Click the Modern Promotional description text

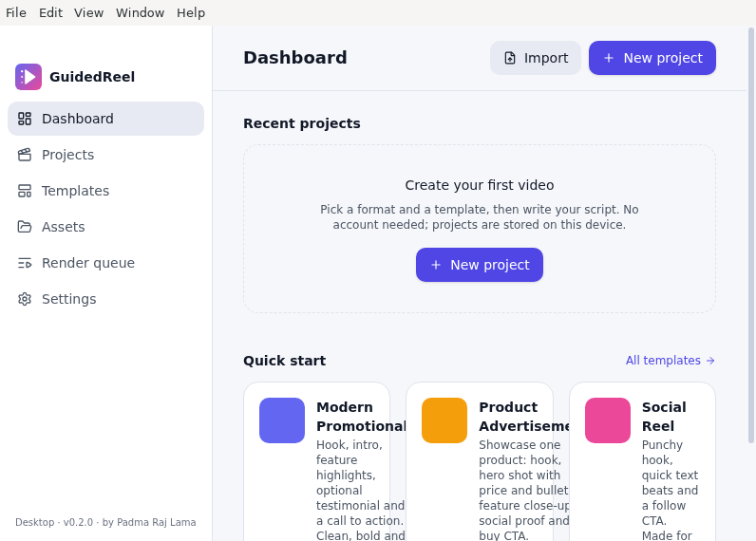[360, 490]
